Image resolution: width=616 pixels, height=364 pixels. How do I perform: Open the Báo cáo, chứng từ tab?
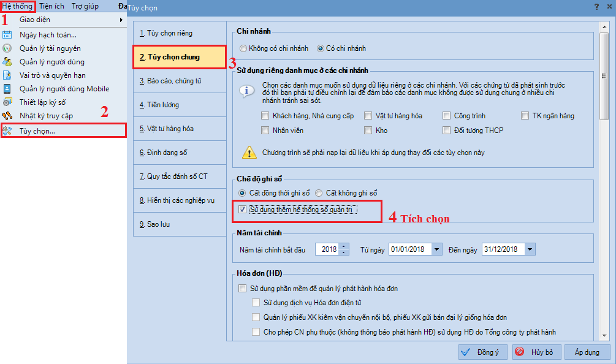click(x=180, y=81)
